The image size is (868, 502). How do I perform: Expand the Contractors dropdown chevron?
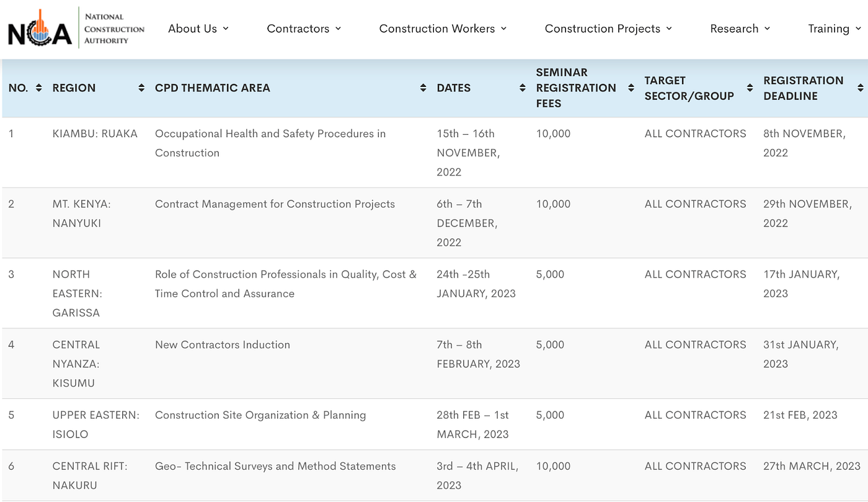[338, 29]
